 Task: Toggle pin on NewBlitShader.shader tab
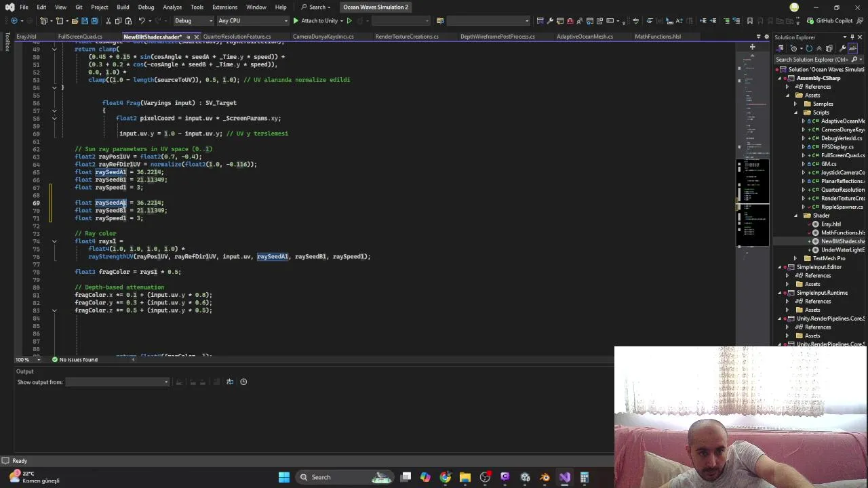189,37
